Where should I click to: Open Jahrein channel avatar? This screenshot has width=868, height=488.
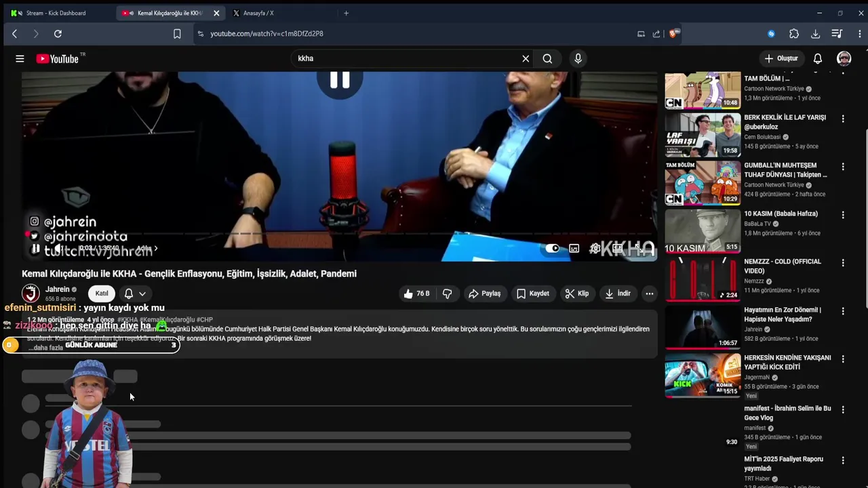(x=31, y=293)
